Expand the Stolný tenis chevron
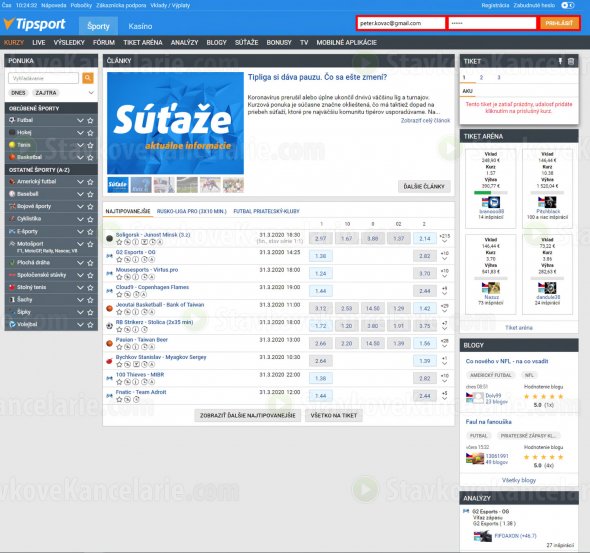The image size is (590, 553). pos(80,287)
